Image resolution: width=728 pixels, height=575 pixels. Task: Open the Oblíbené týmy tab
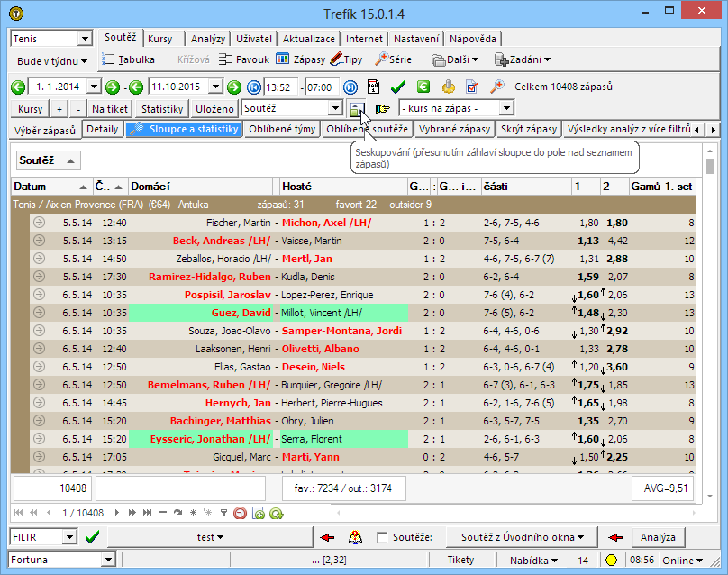[281, 130]
